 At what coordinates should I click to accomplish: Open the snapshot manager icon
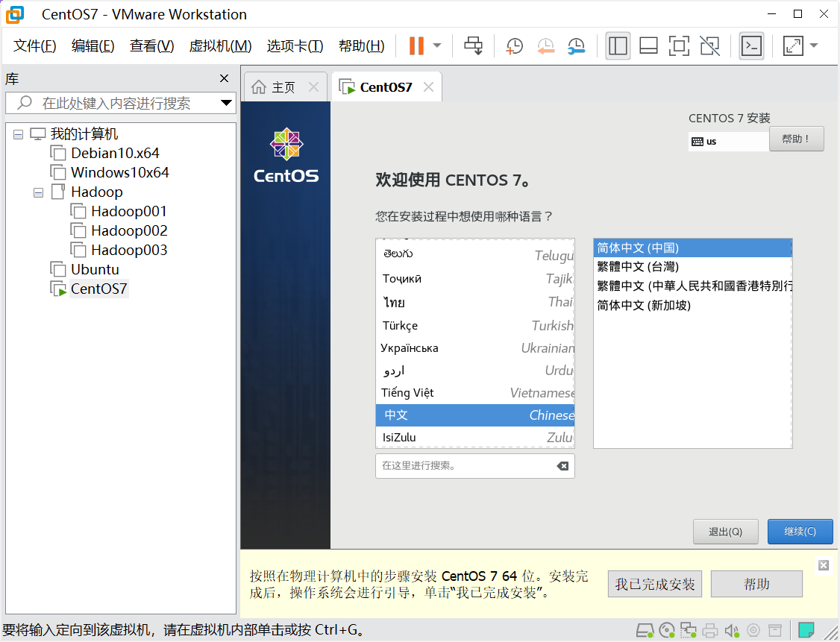pos(577,46)
